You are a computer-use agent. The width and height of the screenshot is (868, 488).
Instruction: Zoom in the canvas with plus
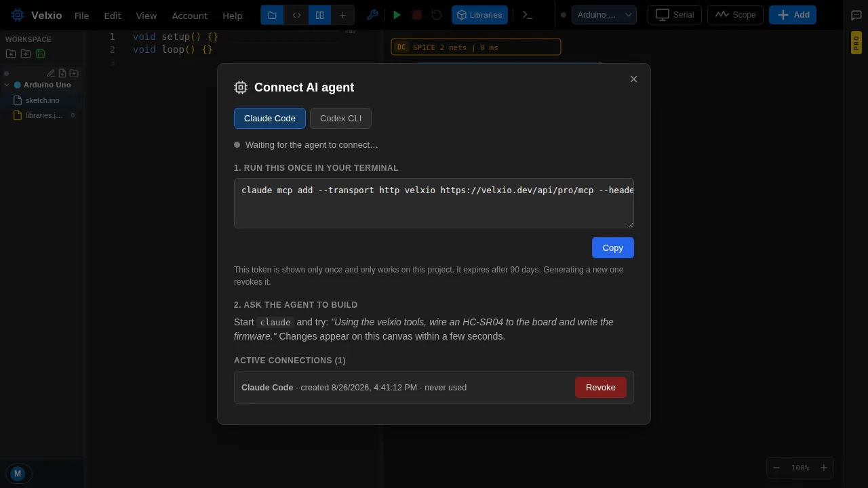824,468
